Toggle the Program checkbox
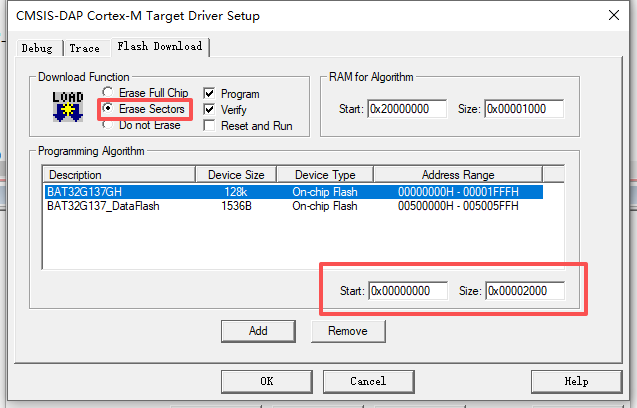The image size is (637, 408). pyautogui.click(x=209, y=93)
